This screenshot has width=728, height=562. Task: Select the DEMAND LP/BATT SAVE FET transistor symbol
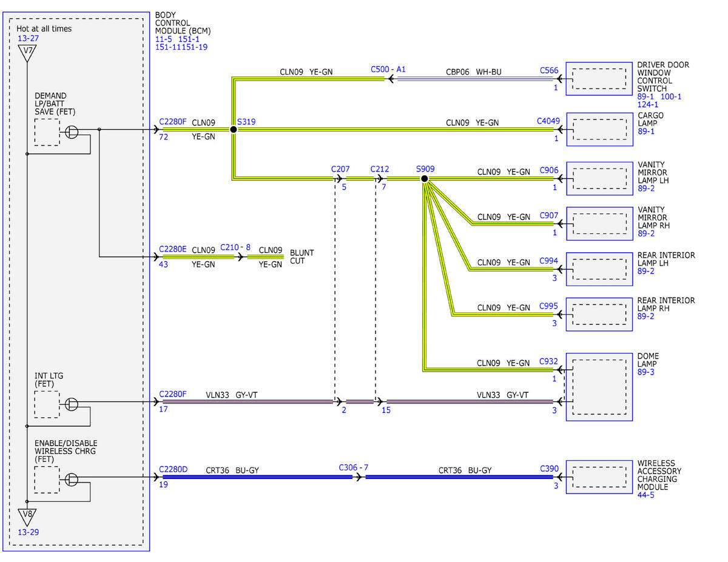pos(72,132)
